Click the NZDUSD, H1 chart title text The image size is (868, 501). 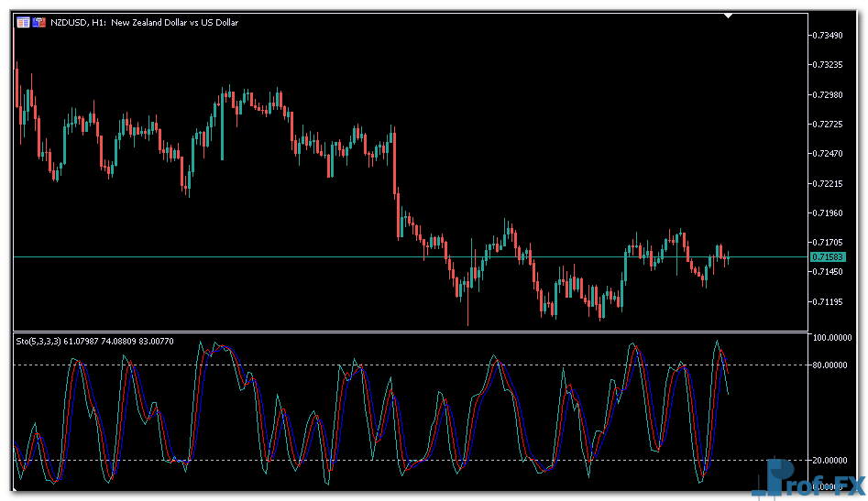144,22
